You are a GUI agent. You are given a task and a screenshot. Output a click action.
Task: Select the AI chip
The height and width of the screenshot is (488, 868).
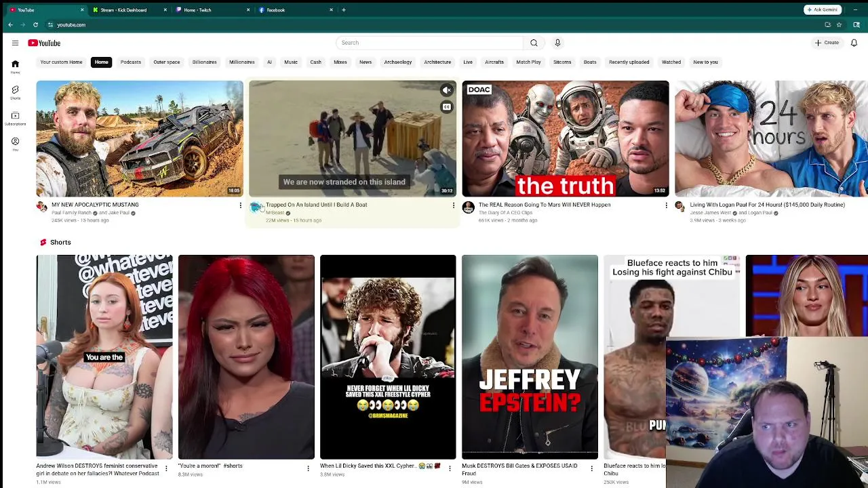tap(269, 62)
